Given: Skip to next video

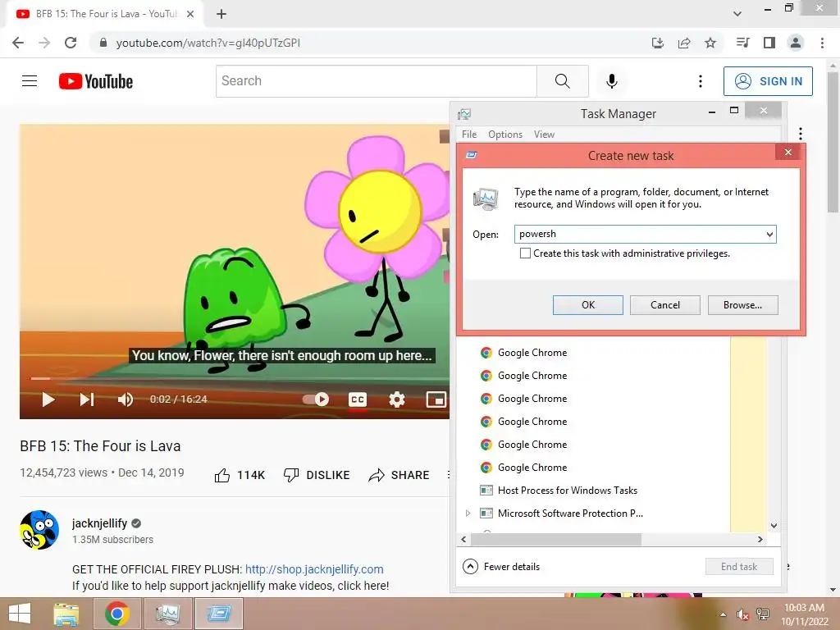Looking at the screenshot, I should tap(87, 399).
